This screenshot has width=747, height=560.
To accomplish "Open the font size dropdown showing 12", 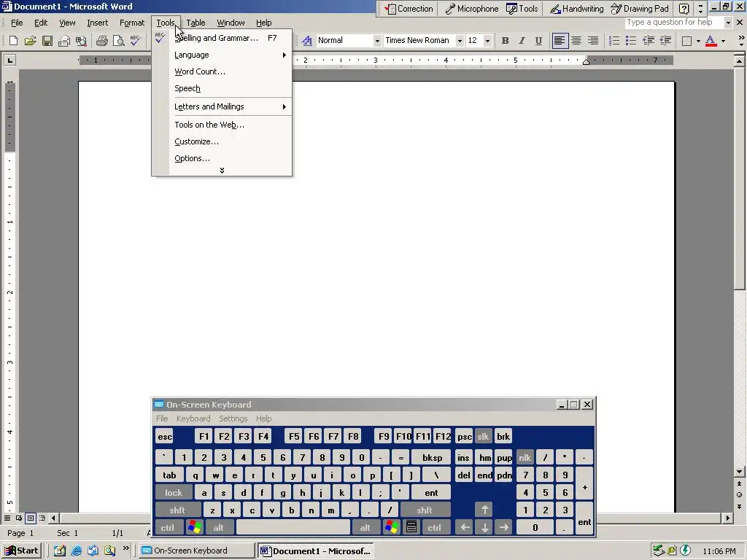I will [487, 41].
